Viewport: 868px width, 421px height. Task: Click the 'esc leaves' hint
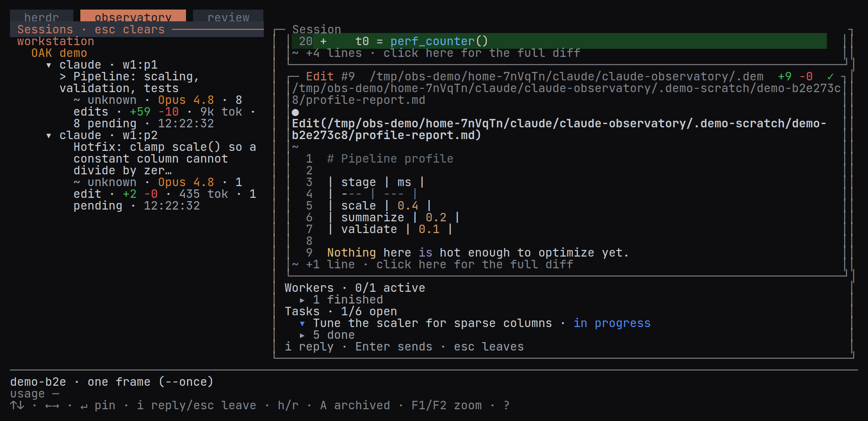(x=489, y=347)
